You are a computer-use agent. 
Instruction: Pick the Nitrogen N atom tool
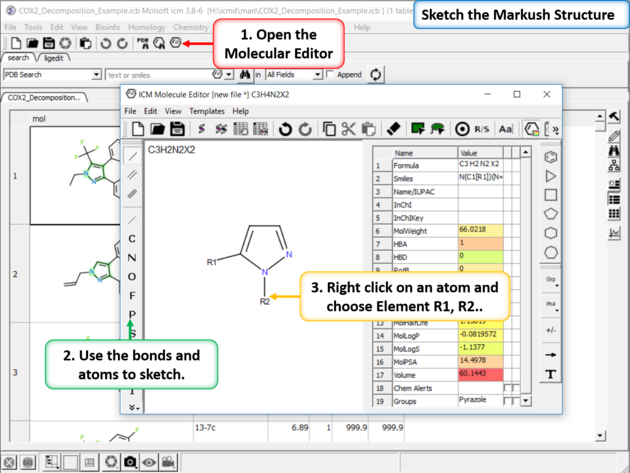[132, 257]
